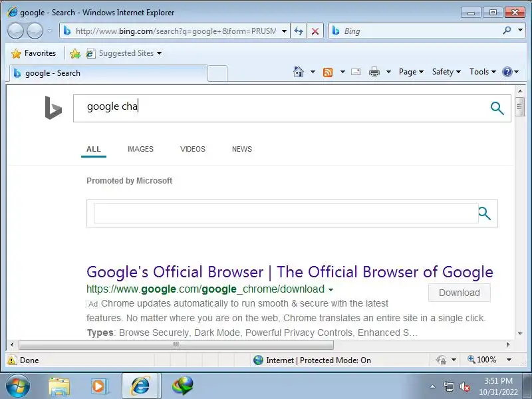
Task: Click the vertical scrollbar down arrow
Action: click(x=520, y=334)
